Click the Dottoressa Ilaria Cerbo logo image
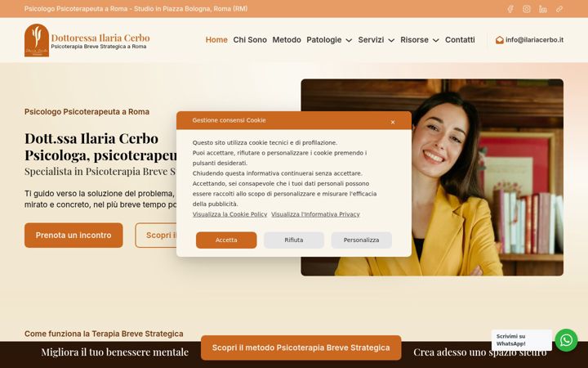The height and width of the screenshot is (368, 588). coord(37,40)
